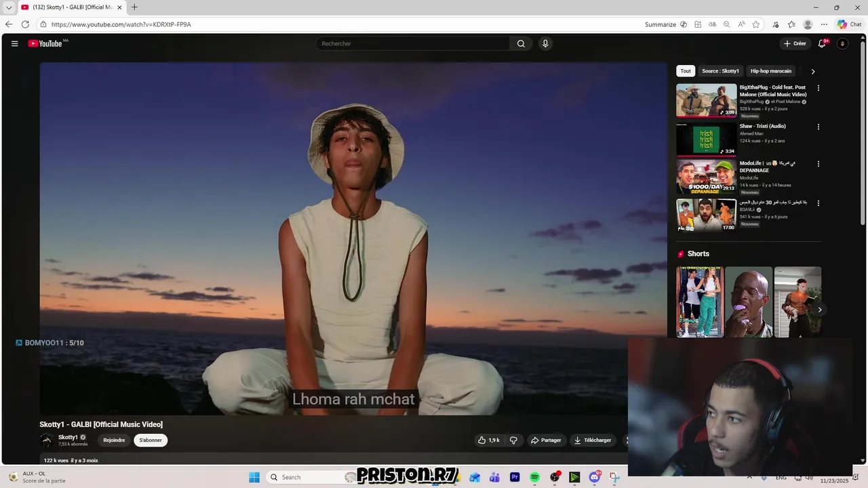Open the tab search dropdown arrow

pos(9,7)
